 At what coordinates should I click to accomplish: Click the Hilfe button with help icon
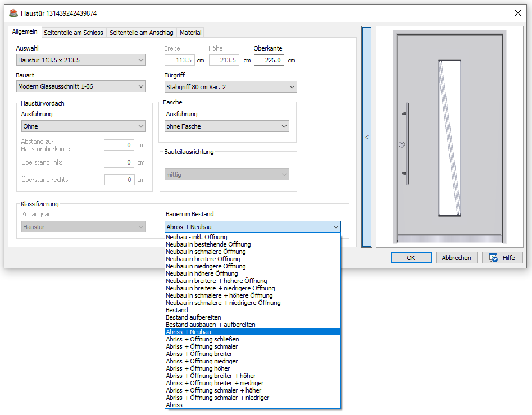pos(502,257)
